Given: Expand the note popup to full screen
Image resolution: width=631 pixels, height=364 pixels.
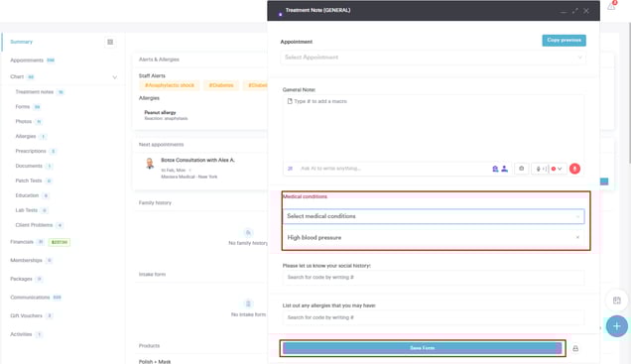Looking at the screenshot, I should (x=574, y=11).
